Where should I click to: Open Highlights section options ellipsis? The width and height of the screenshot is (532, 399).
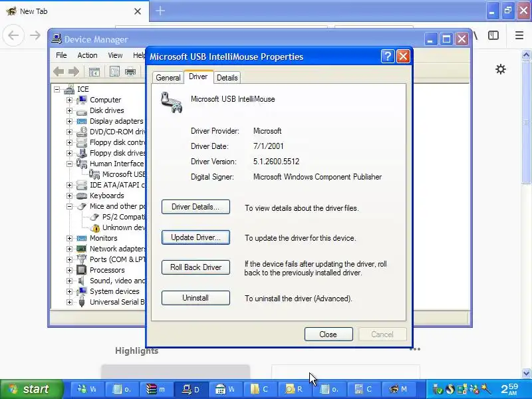414,348
